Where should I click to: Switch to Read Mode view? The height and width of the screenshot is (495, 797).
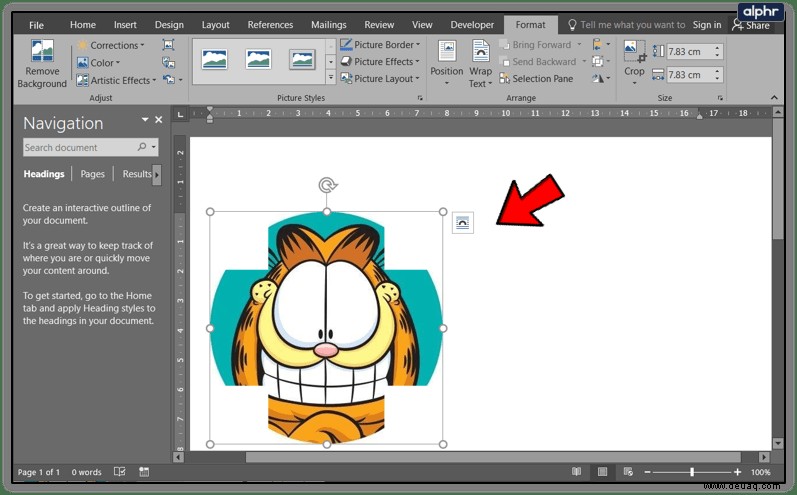(576, 472)
